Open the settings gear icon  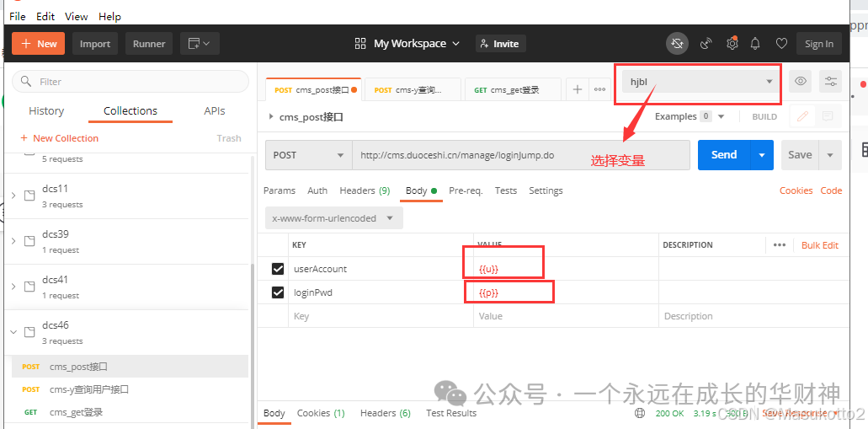(x=732, y=43)
